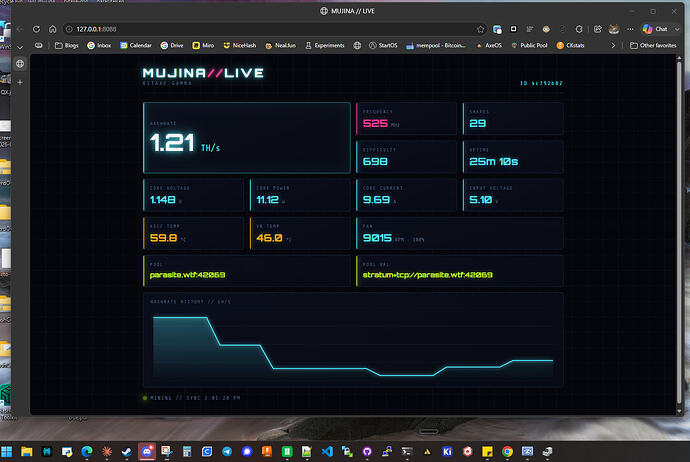Screen dimensions: 690x462
Task: Open the Copilot Chat button
Action: point(656,29)
